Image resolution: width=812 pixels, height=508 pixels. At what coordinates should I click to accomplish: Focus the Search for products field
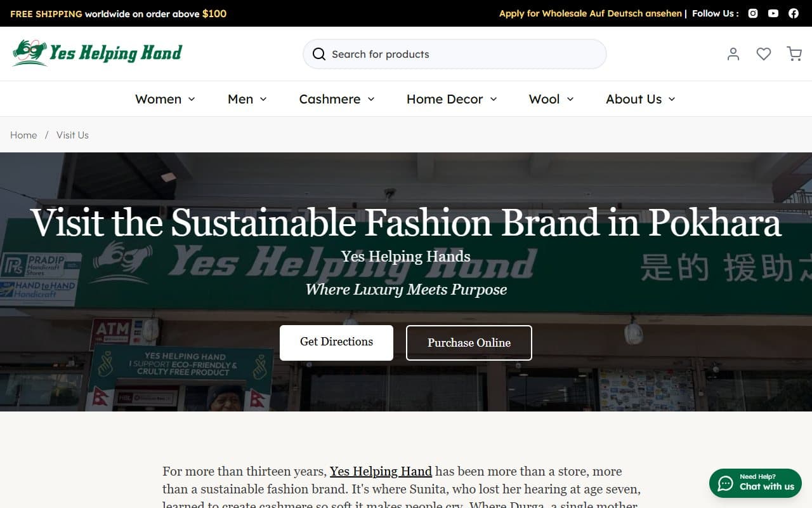(x=454, y=54)
